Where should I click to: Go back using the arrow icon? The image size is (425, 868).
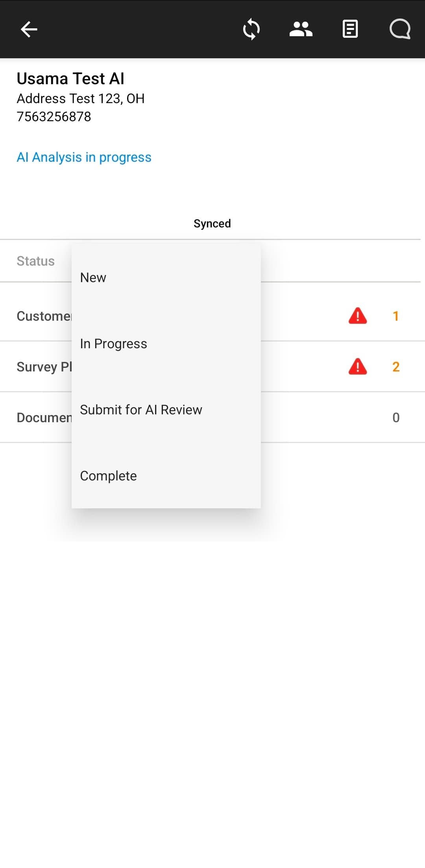[29, 29]
